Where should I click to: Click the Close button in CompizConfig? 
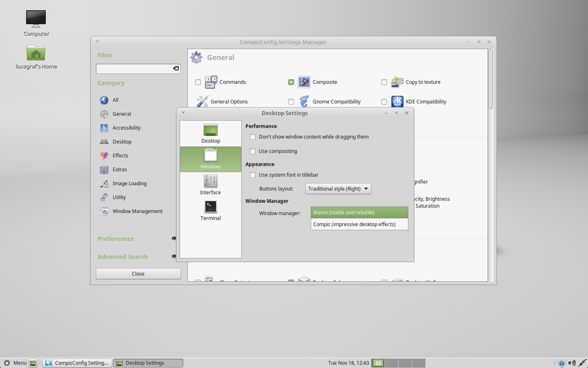[x=138, y=274]
